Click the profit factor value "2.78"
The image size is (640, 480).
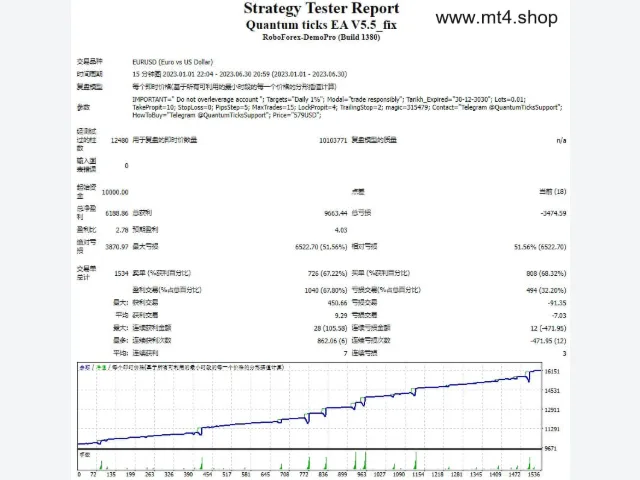122,230
